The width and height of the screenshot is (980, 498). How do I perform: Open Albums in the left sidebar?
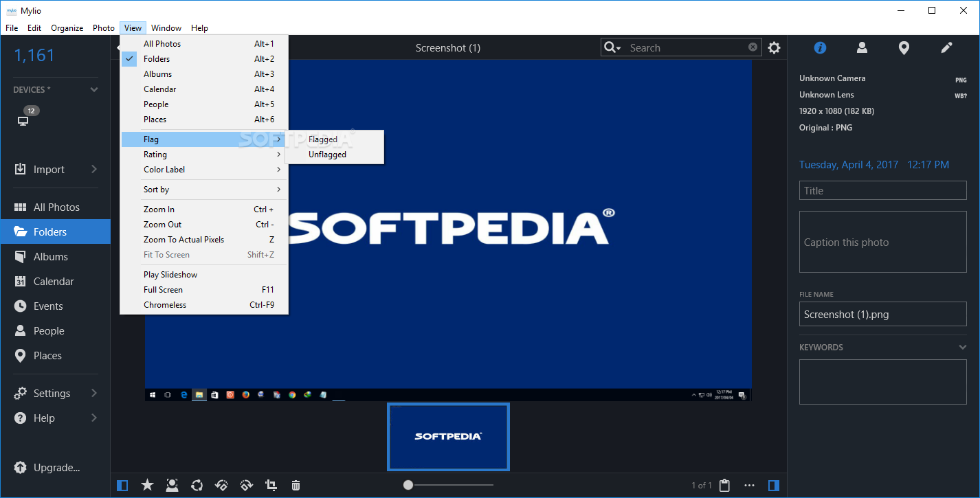55,257
